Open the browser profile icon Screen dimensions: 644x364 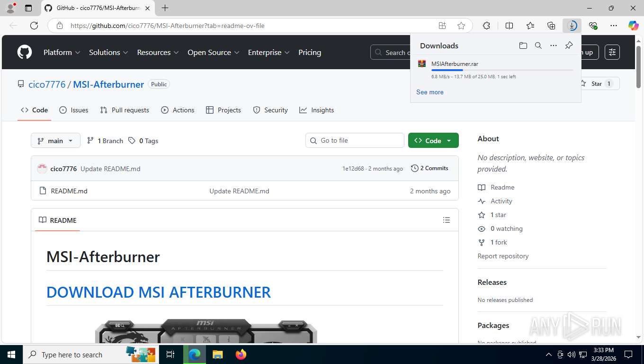tap(10, 8)
